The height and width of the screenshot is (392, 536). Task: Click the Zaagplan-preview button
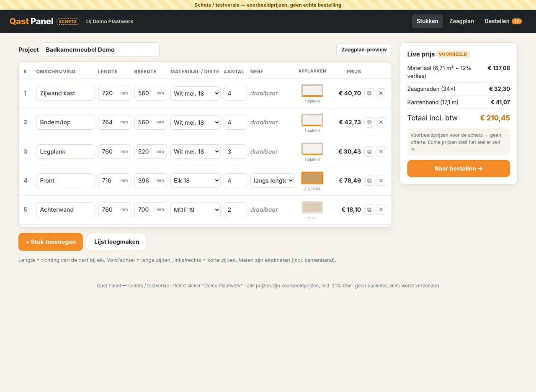(364, 49)
